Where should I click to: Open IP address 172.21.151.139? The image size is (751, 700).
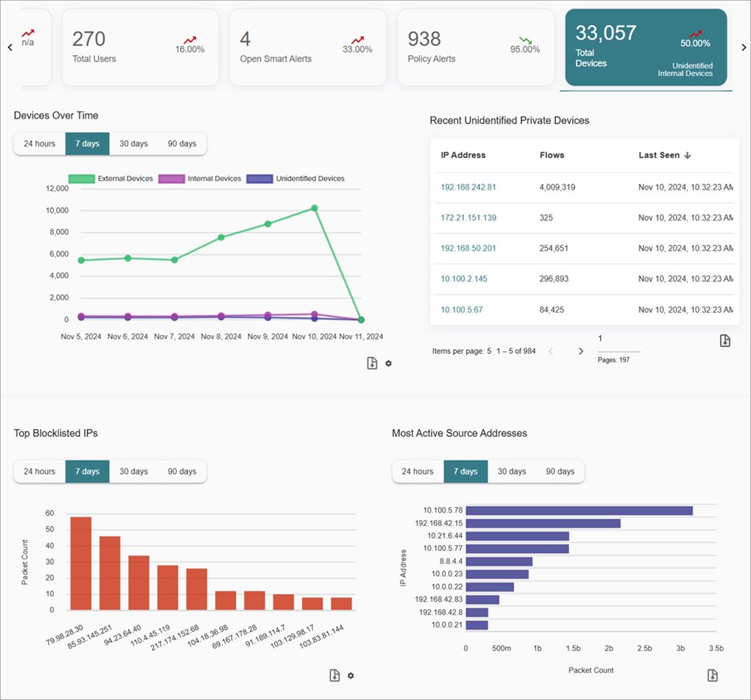(469, 218)
